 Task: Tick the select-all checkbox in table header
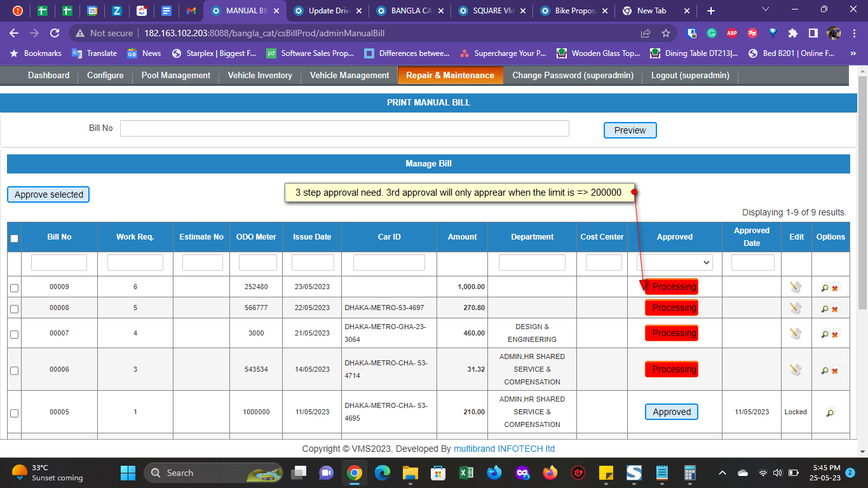[15, 238]
